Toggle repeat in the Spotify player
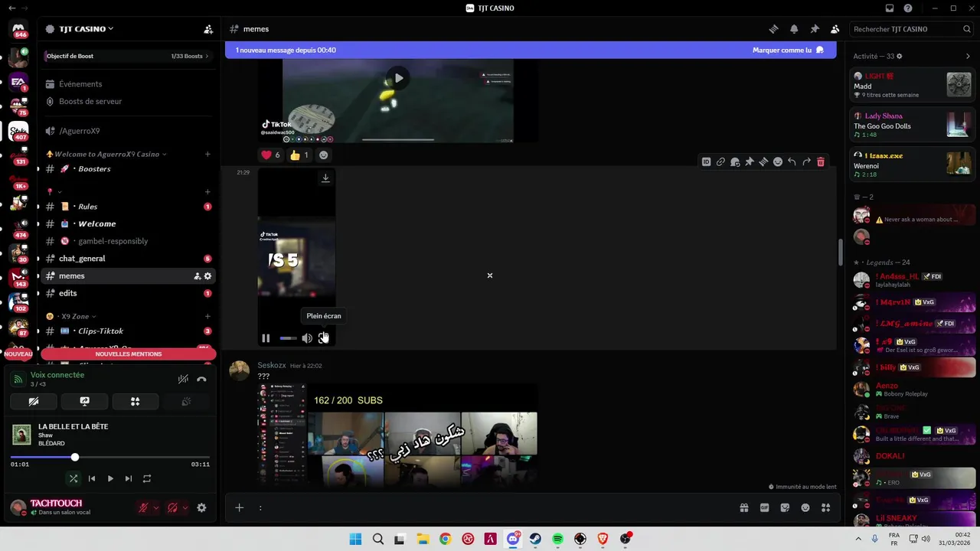The height and width of the screenshot is (551, 980). 147,478
